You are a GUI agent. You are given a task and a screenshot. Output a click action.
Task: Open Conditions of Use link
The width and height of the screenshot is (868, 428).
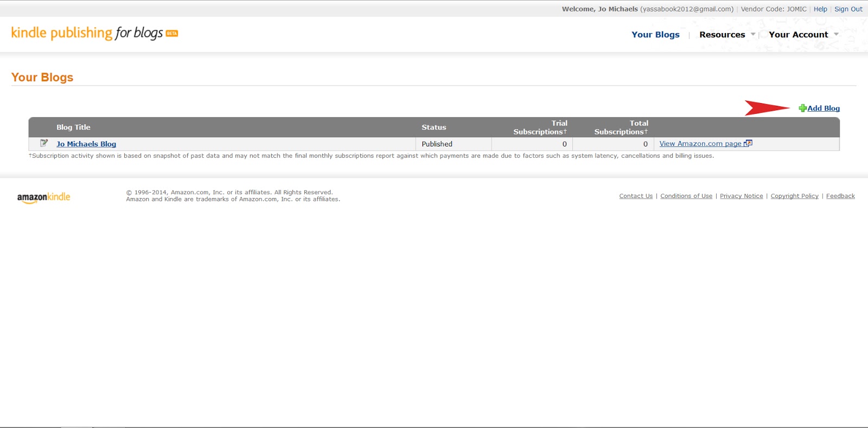pyautogui.click(x=686, y=196)
